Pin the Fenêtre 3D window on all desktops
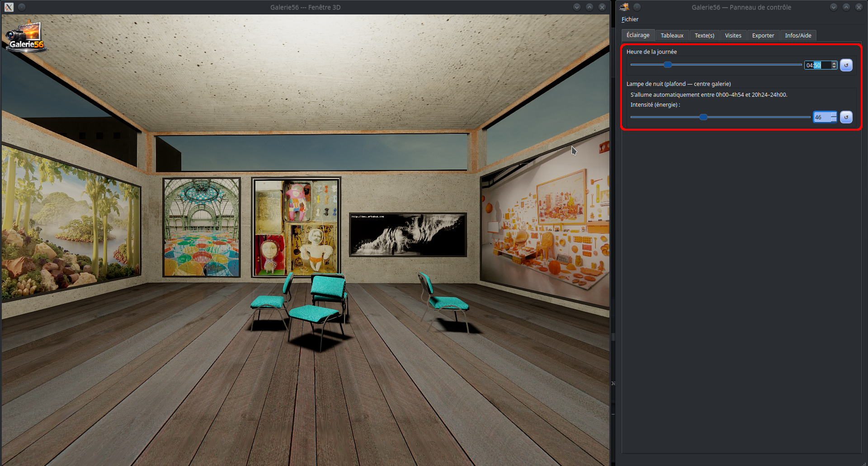 [x=22, y=7]
